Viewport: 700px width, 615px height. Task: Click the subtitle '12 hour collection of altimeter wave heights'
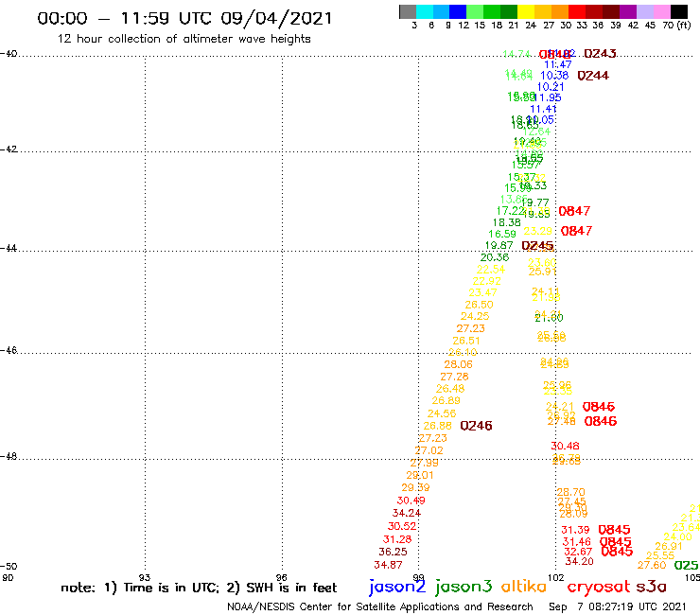pyautogui.click(x=184, y=39)
